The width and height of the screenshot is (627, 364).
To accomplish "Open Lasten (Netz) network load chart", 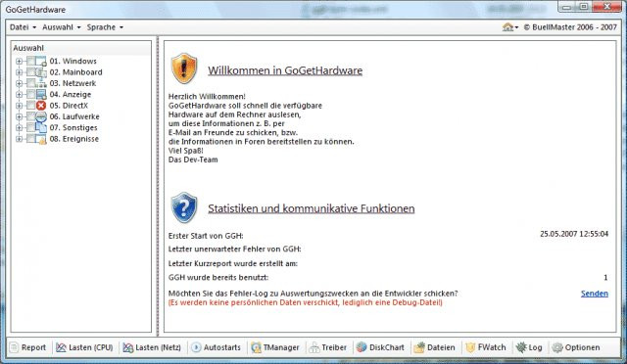I will tap(152, 347).
